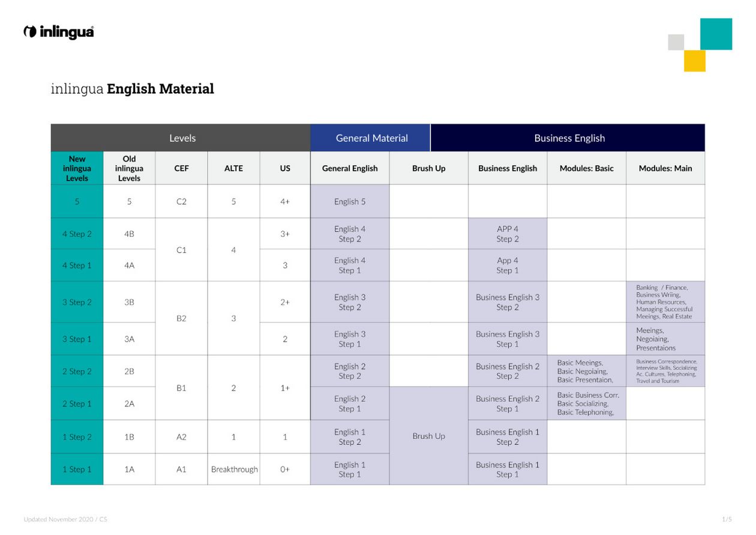Click the grey "Levels" header band
The width and height of the screenshot is (756, 535).
(x=181, y=138)
